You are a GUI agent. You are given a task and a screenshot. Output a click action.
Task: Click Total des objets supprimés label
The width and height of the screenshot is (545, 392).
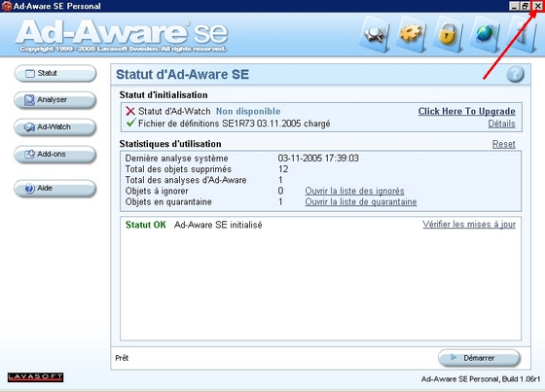click(x=178, y=169)
